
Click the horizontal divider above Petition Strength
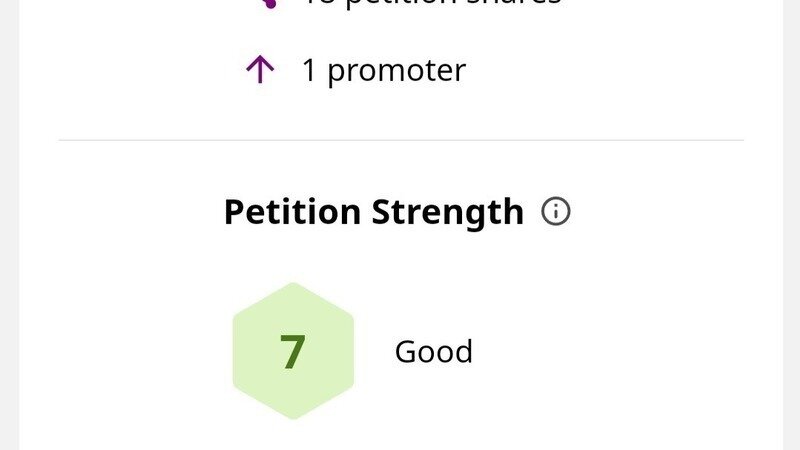click(400, 141)
